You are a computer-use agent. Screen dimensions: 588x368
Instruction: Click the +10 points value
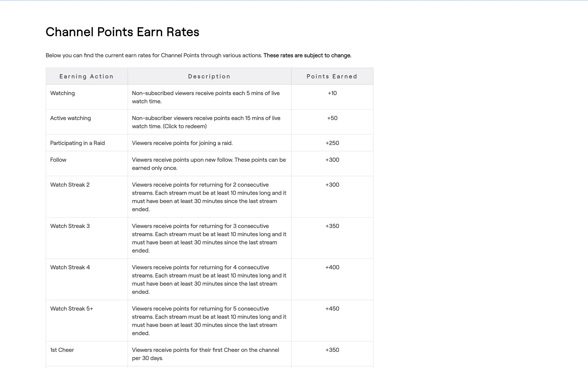click(332, 93)
